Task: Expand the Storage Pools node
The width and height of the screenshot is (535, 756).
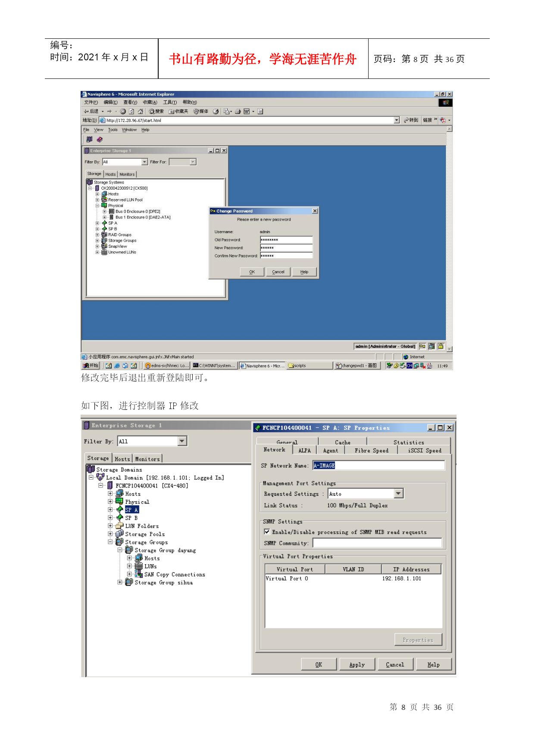Action: coord(110,534)
